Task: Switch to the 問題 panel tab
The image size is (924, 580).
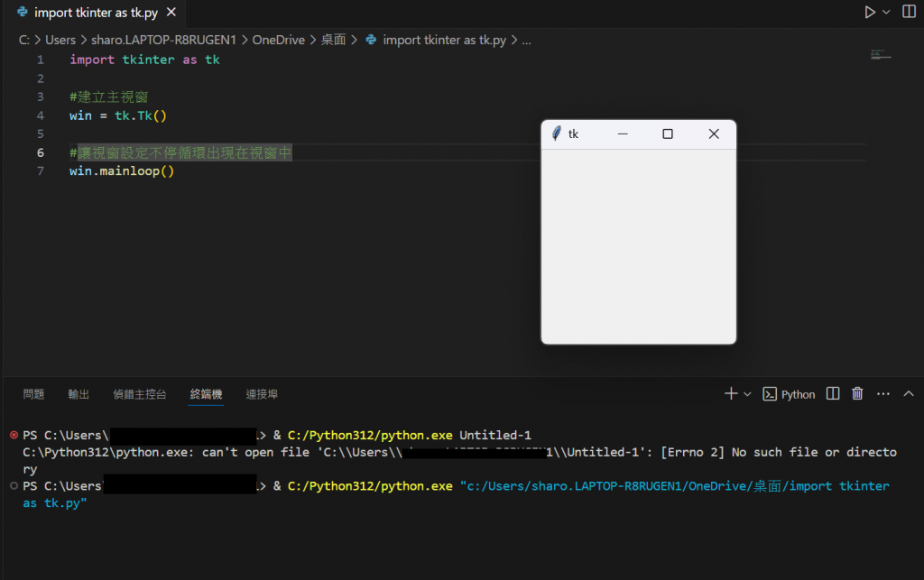Action: coord(33,394)
